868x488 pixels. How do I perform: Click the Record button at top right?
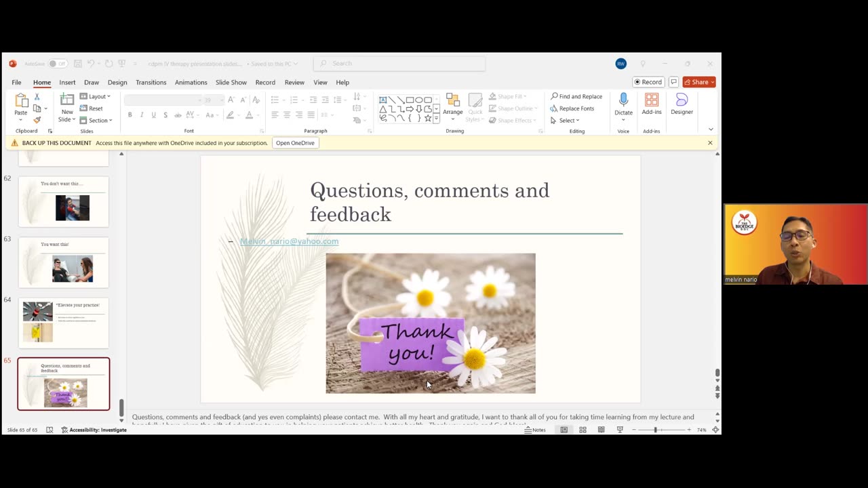pos(648,82)
